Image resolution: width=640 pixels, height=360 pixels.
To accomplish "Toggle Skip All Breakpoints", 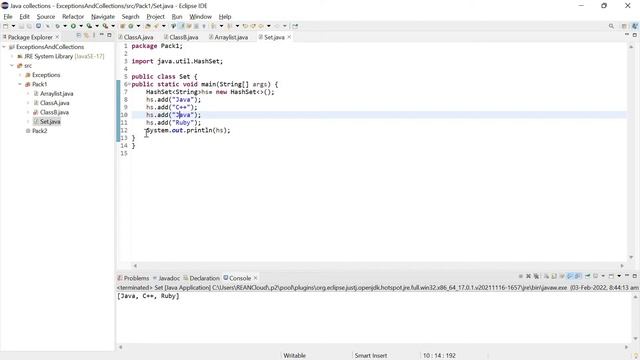I will tap(47, 26).
